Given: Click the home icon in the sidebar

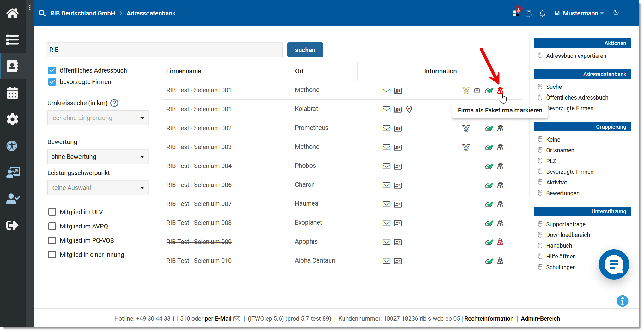Looking at the screenshot, I should (x=12, y=13).
